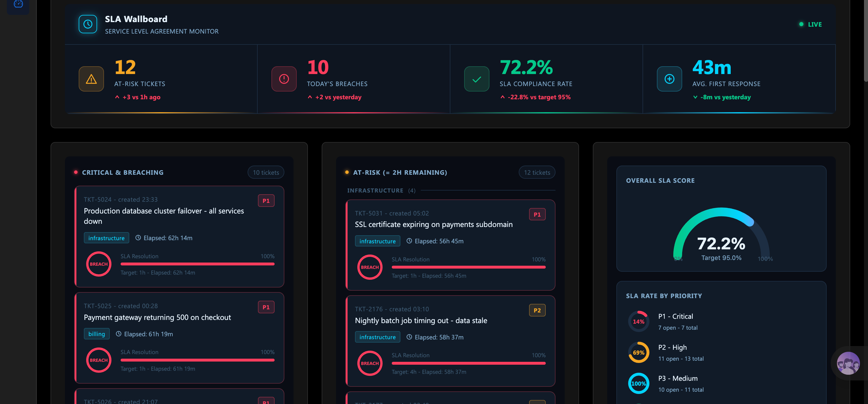868x404 pixels.
Task: Click the Avg. First Response plus-circle icon
Action: [670, 79]
